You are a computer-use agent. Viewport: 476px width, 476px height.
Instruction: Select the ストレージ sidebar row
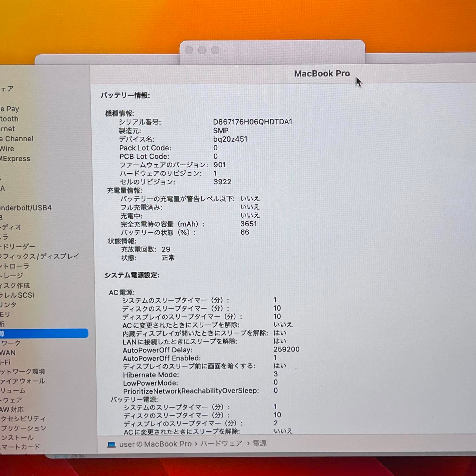tap(12, 276)
